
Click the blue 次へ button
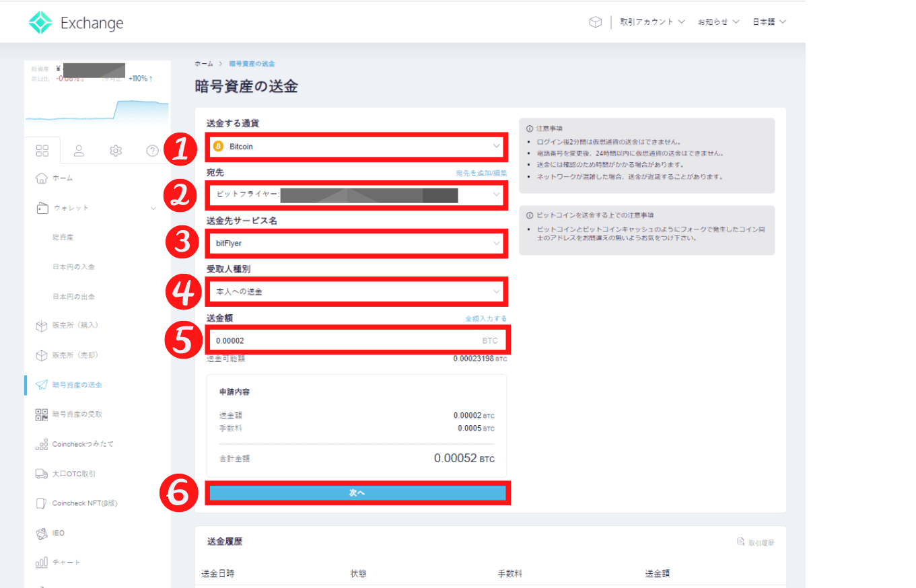[x=357, y=493]
